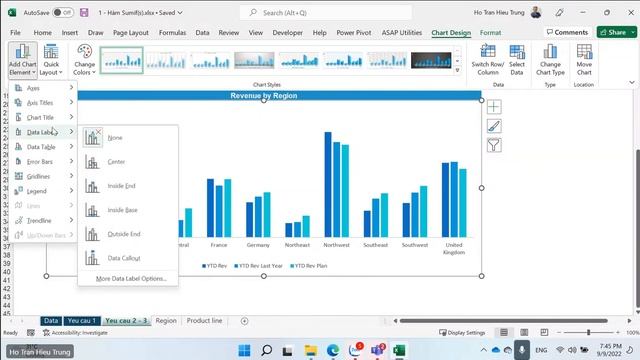
Task: Switch to the Formulas tab
Action: (172, 33)
